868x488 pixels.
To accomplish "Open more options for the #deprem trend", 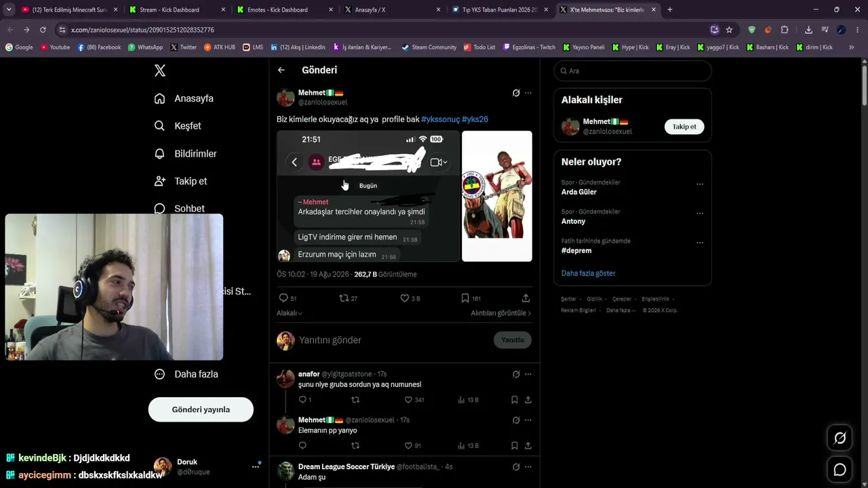I will point(700,243).
